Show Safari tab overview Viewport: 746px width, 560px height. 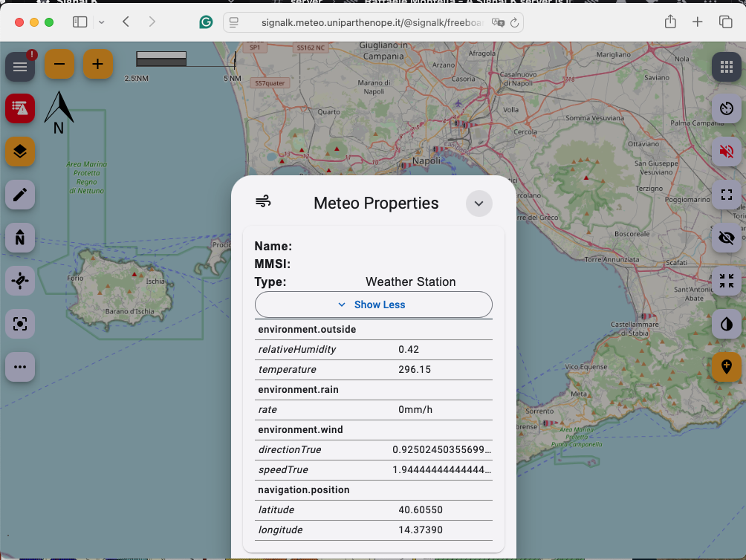[x=725, y=22]
